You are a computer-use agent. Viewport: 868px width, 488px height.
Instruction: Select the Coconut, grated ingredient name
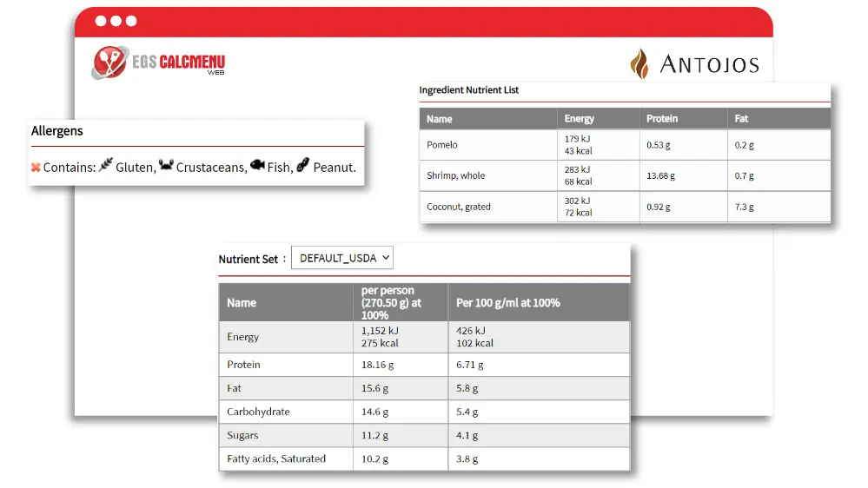tap(459, 207)
